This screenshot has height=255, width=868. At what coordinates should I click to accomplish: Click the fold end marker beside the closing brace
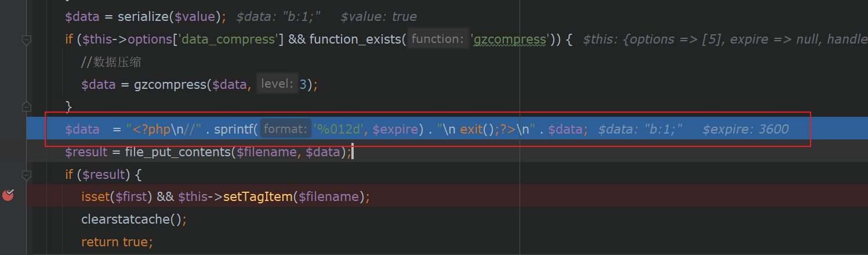pyautogui.click(x=26, y=106)
